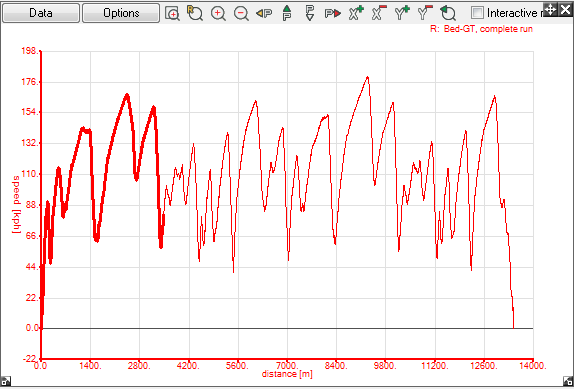Pan the plot down
This screenshot has width=574, height=389.
click(x=310, y=13)
